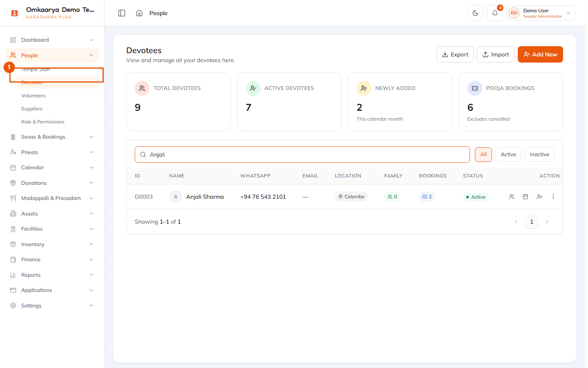
Task: Toggle the sidebar panel icon
Action: 122,13
